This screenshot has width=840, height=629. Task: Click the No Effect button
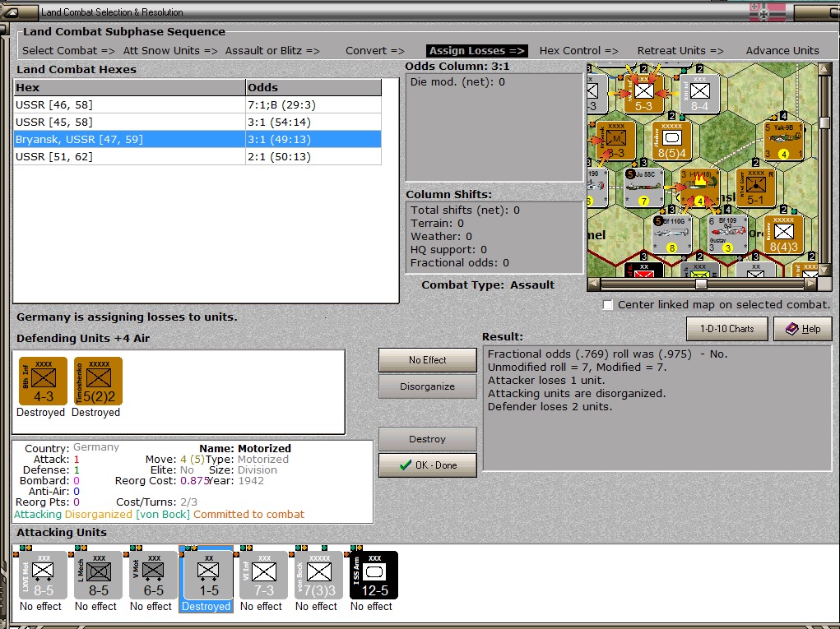(x=428, y=360)
